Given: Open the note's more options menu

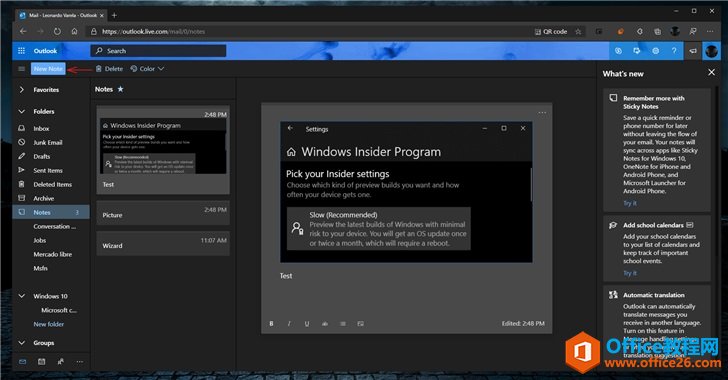Looking at the screenshot, I should 542,112.
